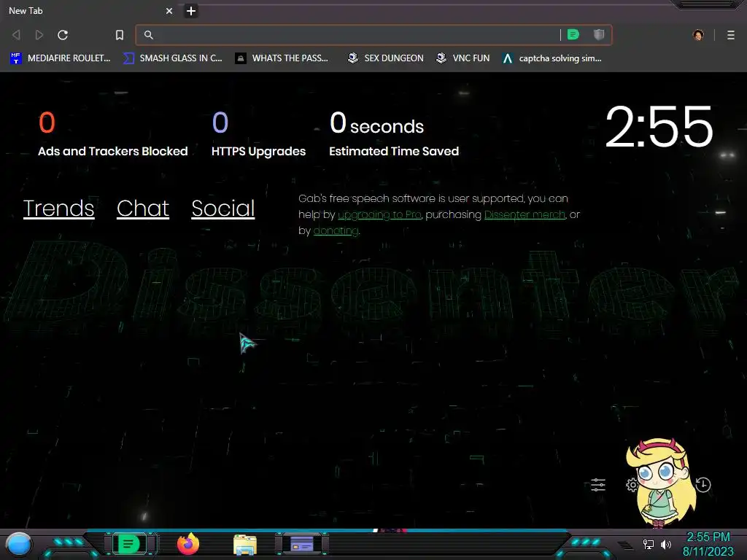Screen dimensions: 747x560
Task: Open the Trends link
Action: coord(58,209)
